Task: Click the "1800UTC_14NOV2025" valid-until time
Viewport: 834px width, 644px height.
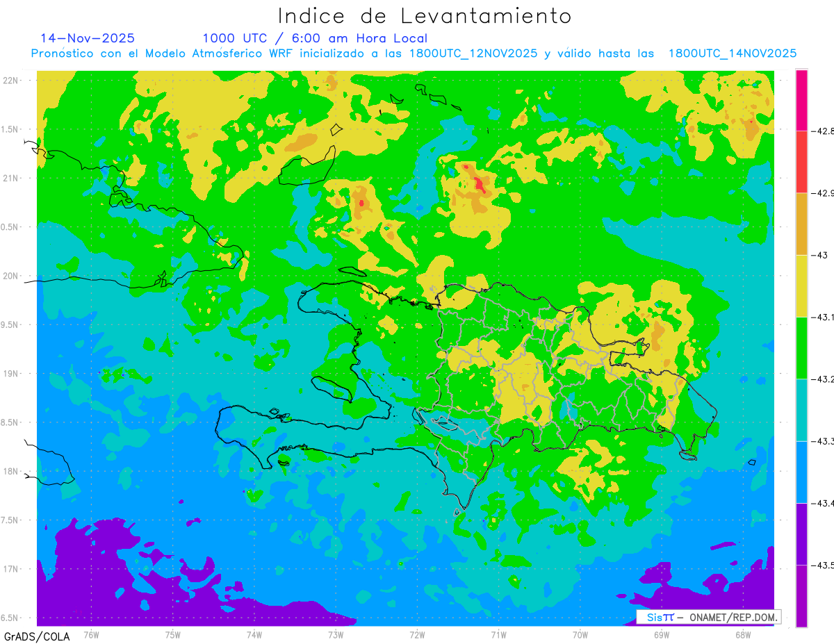Action: click(733, 53)
